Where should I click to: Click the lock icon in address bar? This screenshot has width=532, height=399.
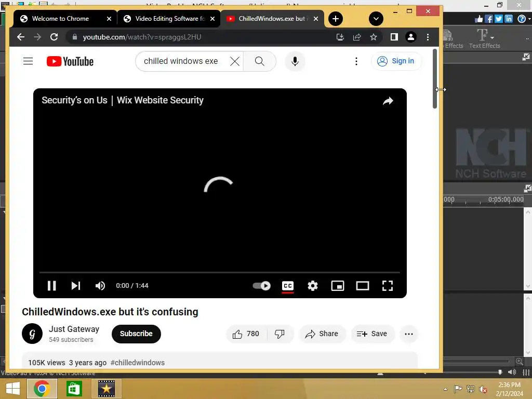coord(75,37)
